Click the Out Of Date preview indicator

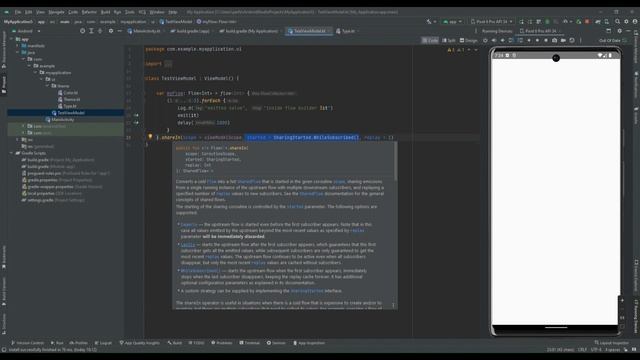point(613,40)
